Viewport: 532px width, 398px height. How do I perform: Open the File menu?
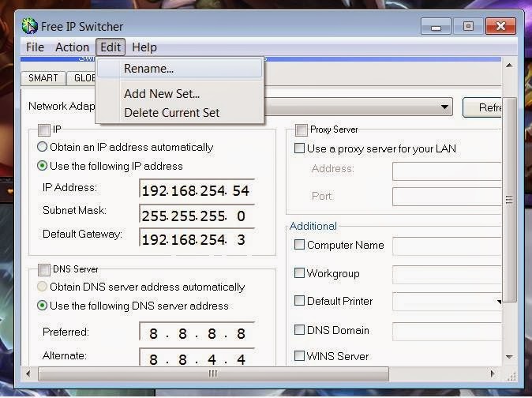pos(35,47)
